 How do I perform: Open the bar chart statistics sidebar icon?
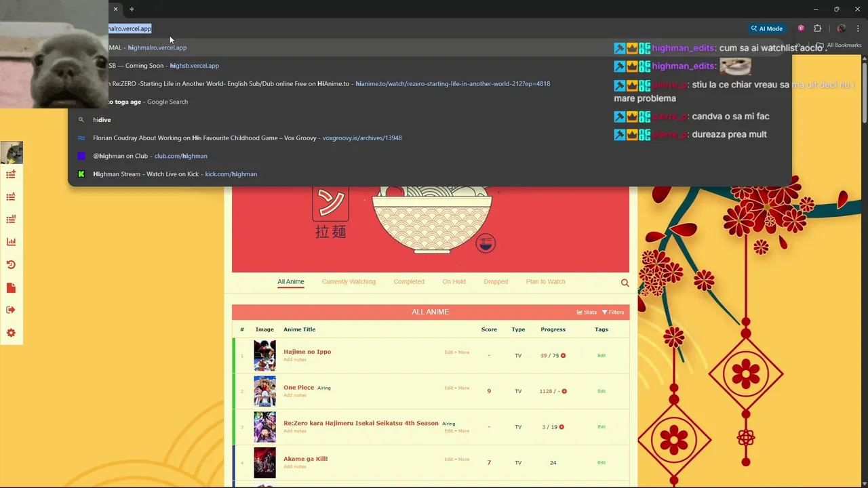[11, 242]
